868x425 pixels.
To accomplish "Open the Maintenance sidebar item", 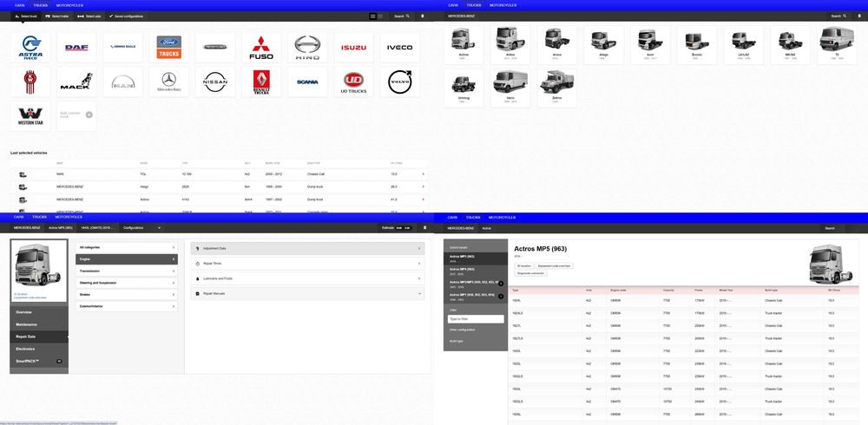I will pyautogui.click(x=39, y=324).
